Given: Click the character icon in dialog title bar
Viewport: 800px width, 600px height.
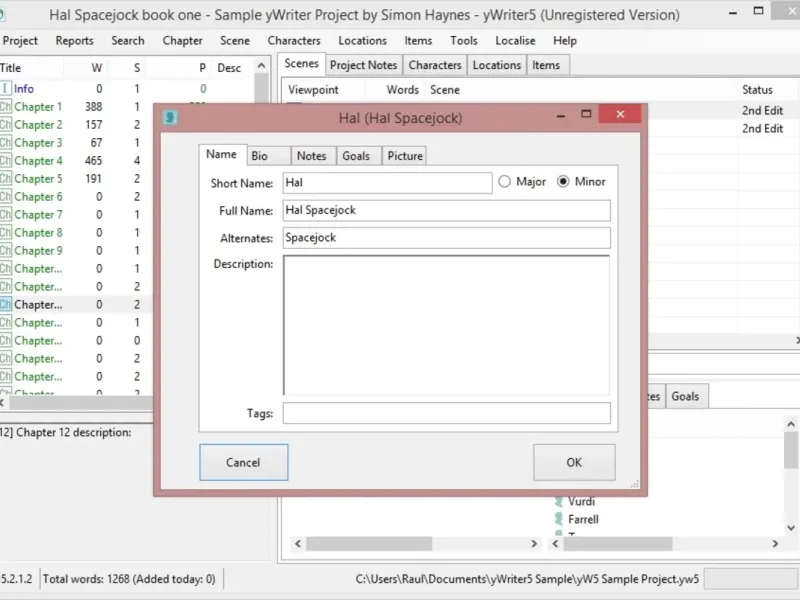Looking at the screenshot, I should click(170, 118).
